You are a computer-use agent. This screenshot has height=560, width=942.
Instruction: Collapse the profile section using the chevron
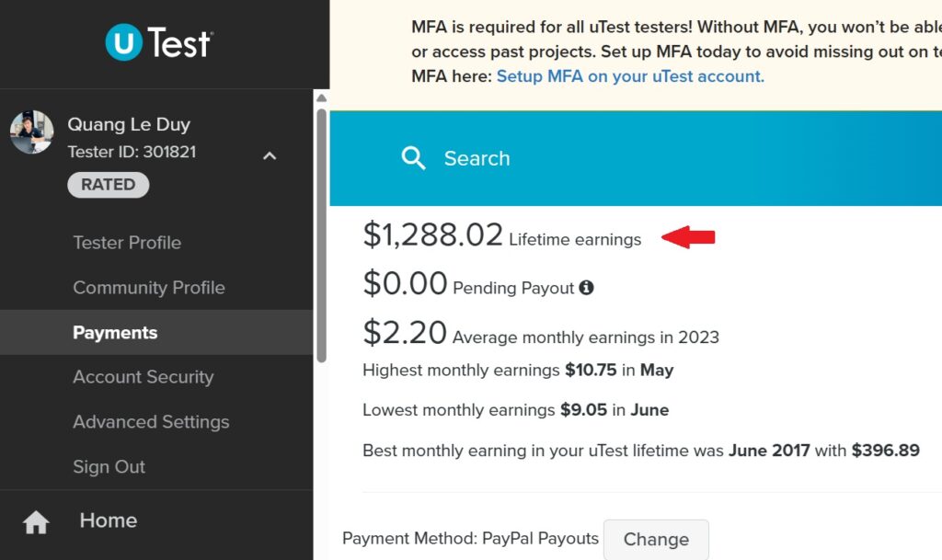(x=269, y=156)
